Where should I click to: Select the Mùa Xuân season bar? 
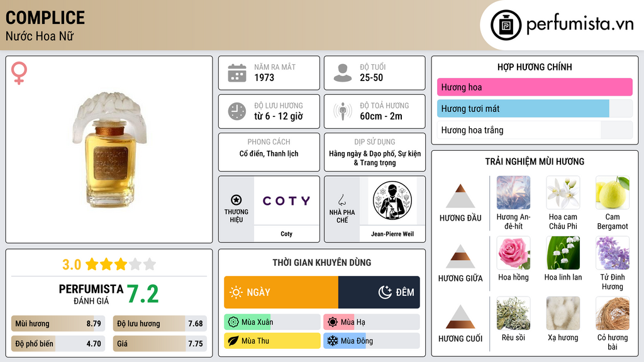pyautogui.click(x=272, y=322)
